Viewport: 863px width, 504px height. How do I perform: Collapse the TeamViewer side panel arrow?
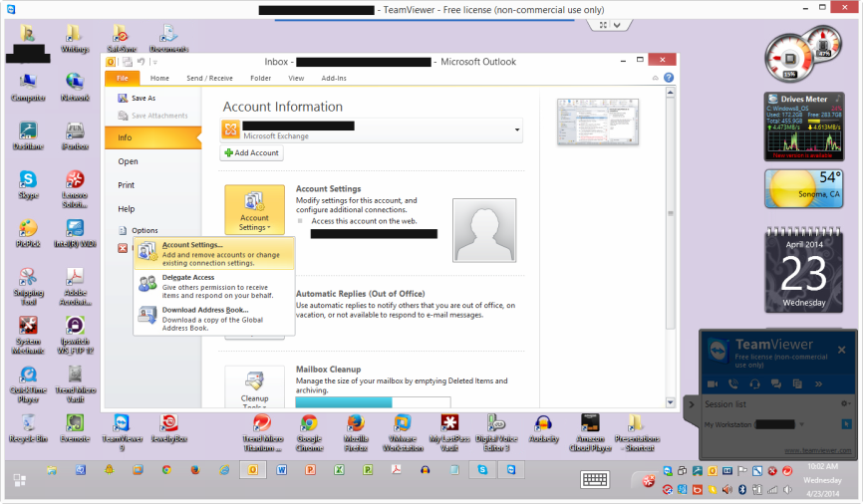[x=690, y=404]
